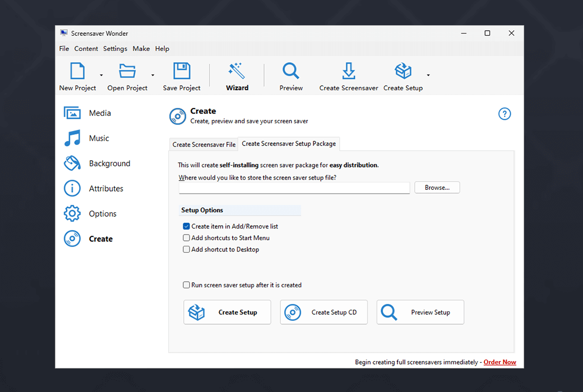Expand the New Project dropdown arrow
Viewport: 583px width, 392px height.
coord(101,76)
